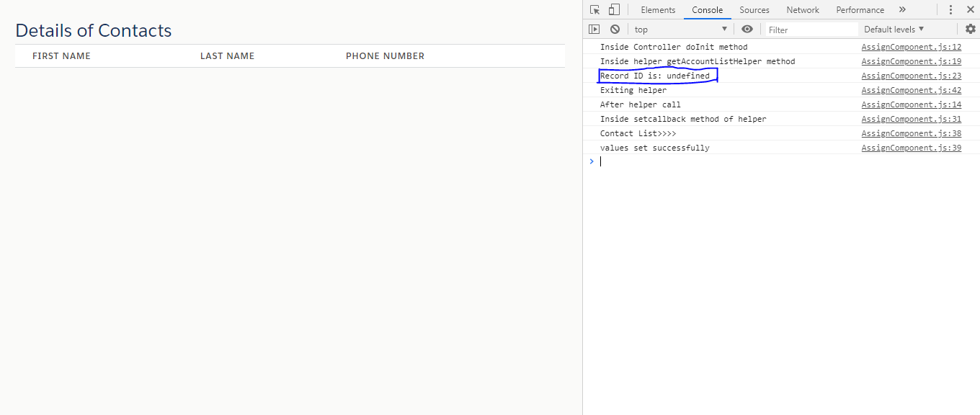
Task: Focus the console Filter field
Action: pos(811,30)
